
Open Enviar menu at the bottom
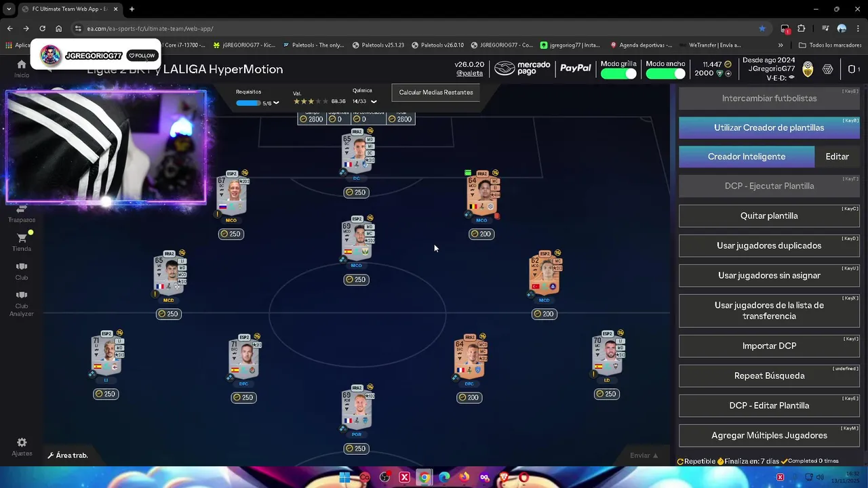(x=644, y=455)
